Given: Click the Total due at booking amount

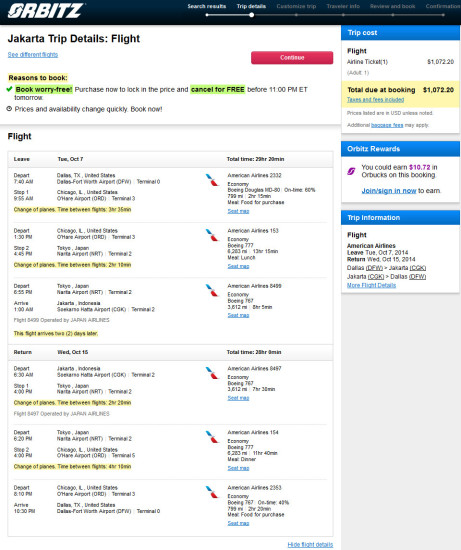Looking at the screenshot, I should 438,90.
